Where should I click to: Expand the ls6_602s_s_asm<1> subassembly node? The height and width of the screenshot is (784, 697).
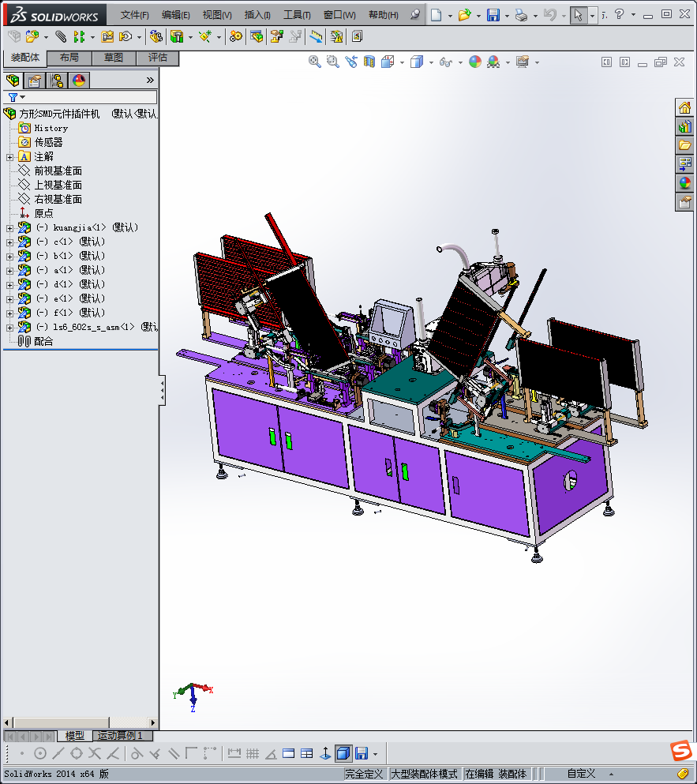click(x=9, y=328)
